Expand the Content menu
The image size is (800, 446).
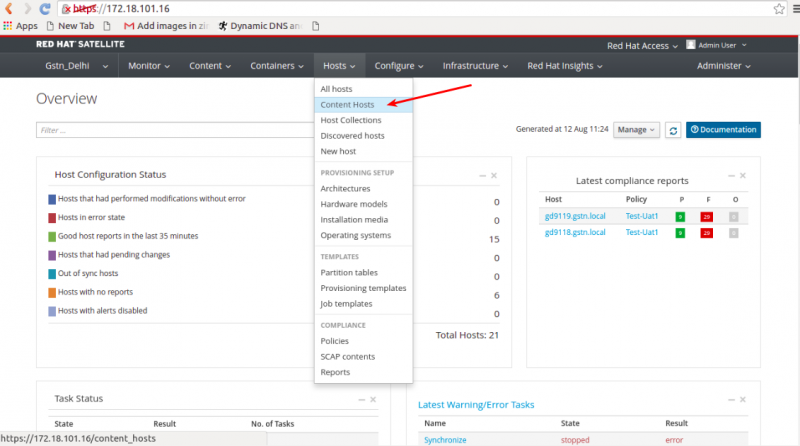(x=210, y=66)
